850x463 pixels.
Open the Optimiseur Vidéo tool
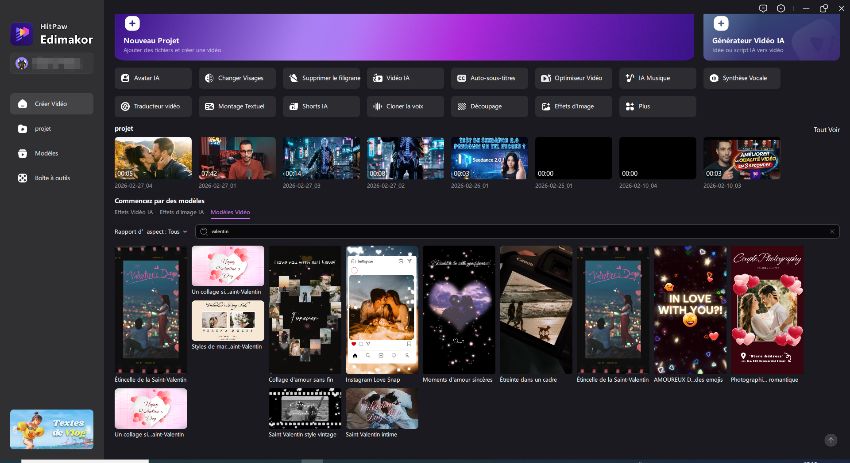pos(573,78)
